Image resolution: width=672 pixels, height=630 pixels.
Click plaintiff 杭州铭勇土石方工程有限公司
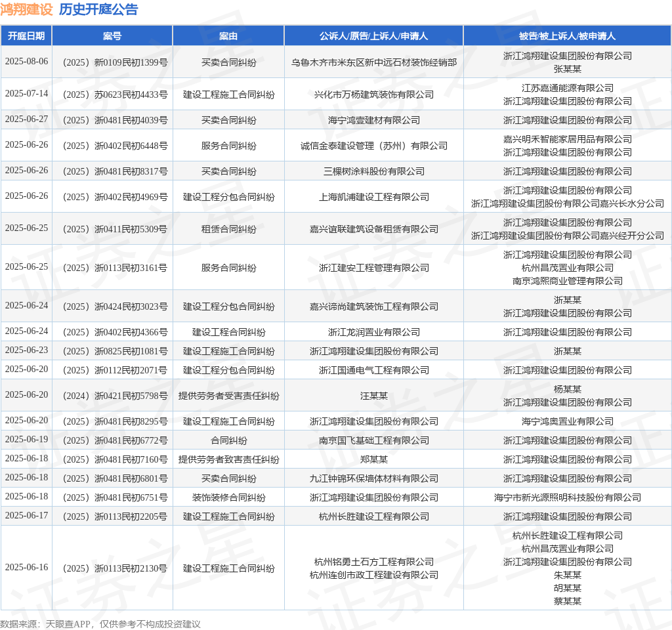pyautogui.click(x=373, y=562)
